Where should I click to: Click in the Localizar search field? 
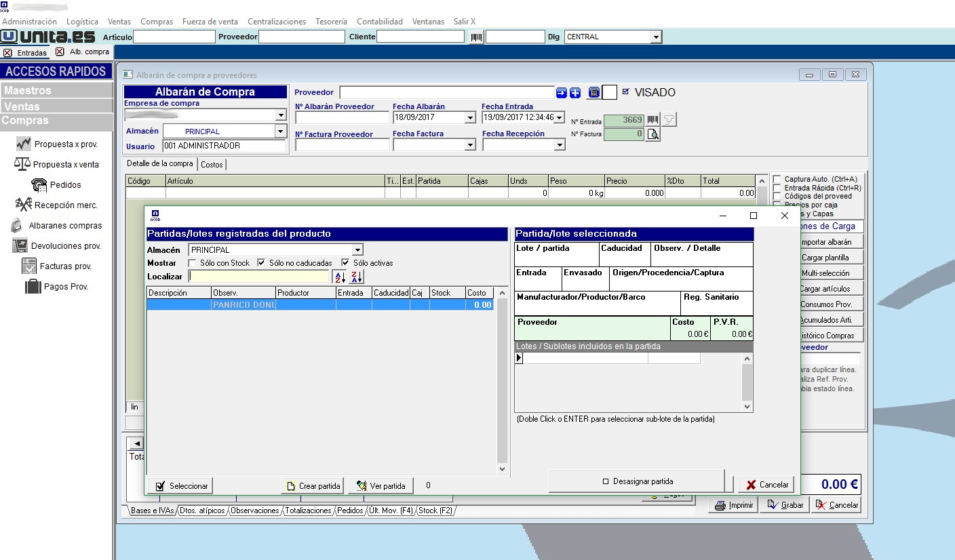pyautogui.click(x=259, y=277)
